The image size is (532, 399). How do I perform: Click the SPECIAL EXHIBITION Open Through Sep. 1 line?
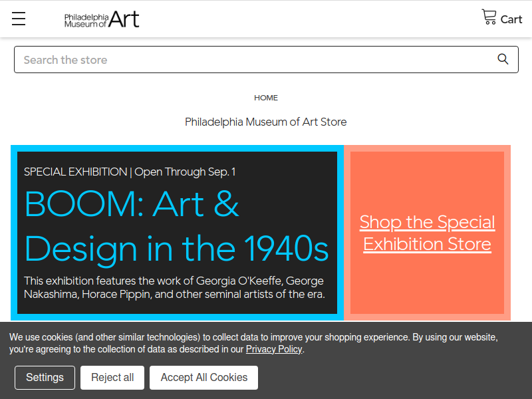130,172
